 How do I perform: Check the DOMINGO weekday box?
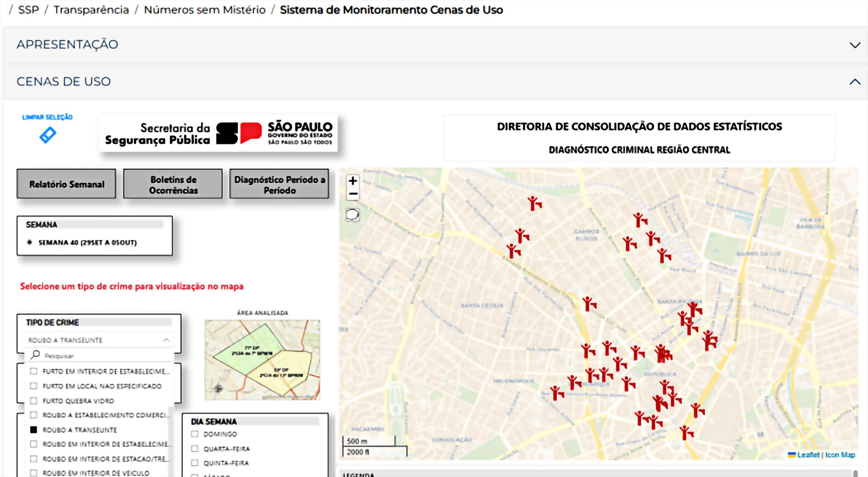[195, 434]
